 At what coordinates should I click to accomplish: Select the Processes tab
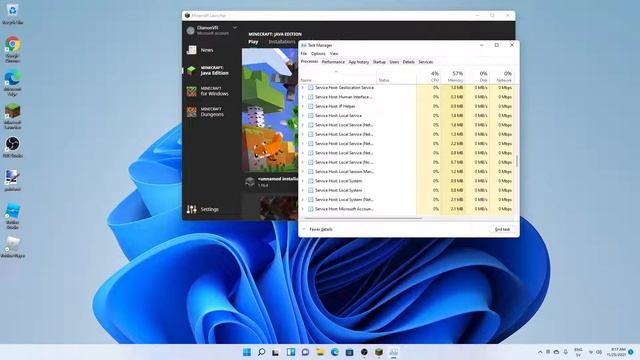coord(309,62)
